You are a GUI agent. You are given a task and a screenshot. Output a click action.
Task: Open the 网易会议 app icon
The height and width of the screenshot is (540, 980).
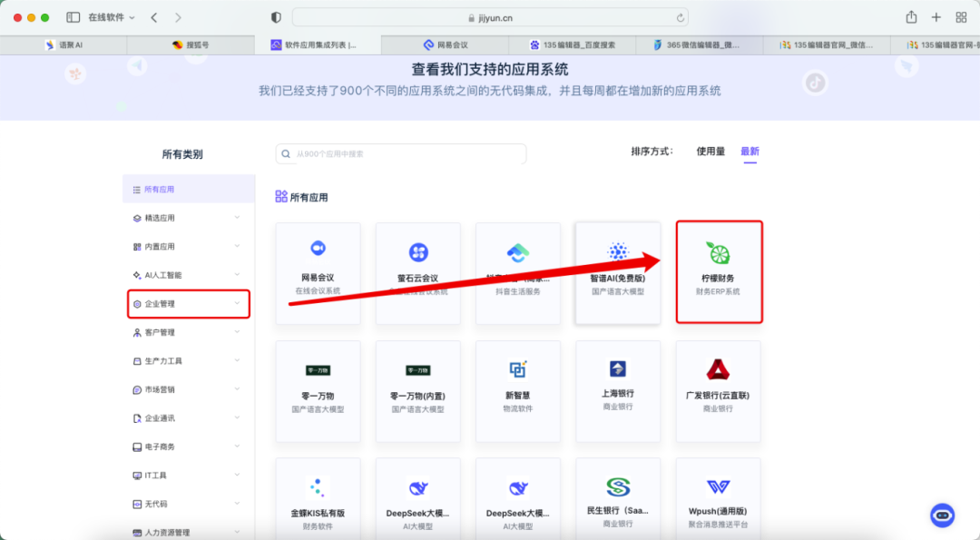(x=318, y=248)
